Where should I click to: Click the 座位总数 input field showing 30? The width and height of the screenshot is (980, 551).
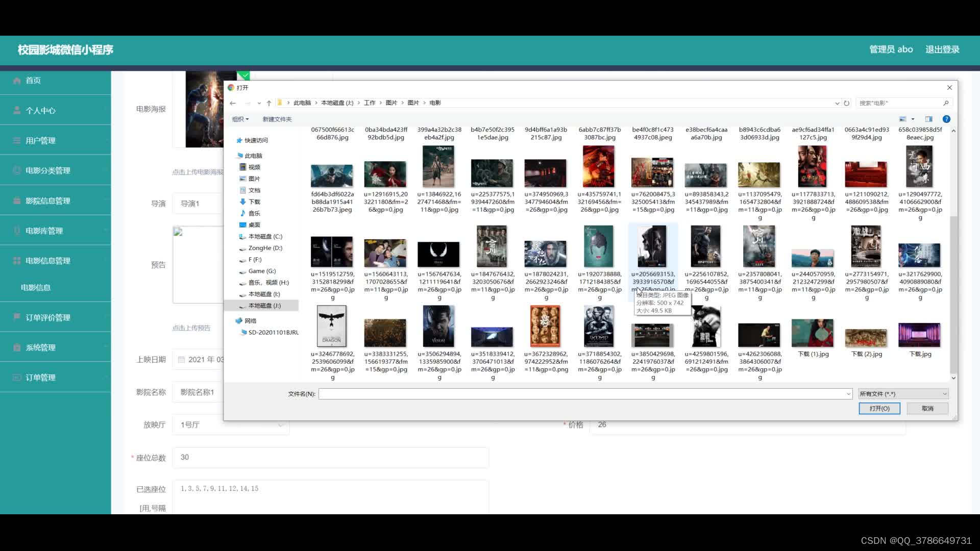331,458
